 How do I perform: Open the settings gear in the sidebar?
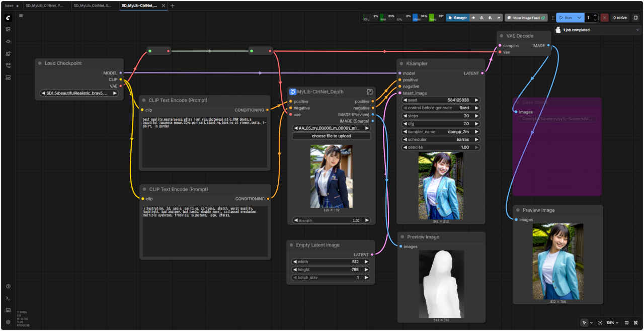point(8,322)
